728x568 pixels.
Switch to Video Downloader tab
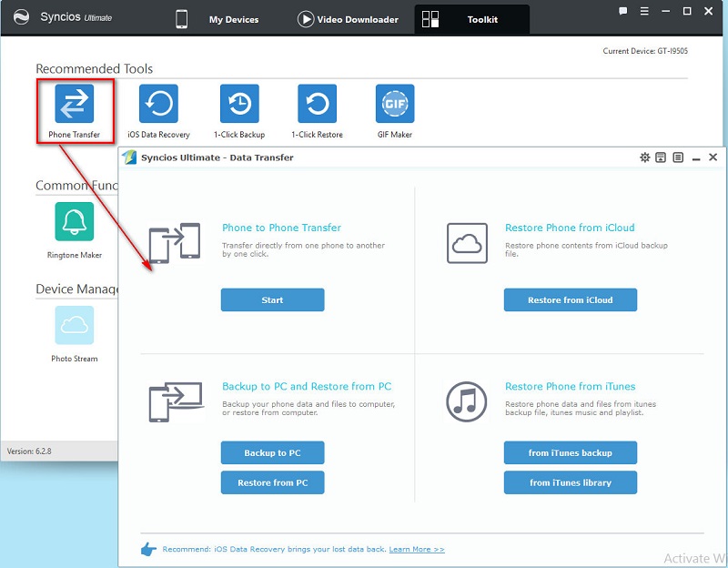coord(348,19)
